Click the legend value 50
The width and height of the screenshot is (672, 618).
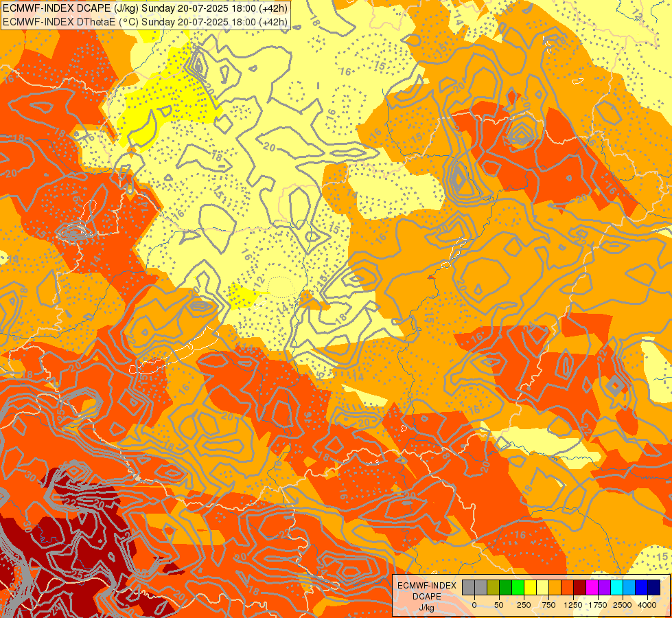(x=499, y=605)
